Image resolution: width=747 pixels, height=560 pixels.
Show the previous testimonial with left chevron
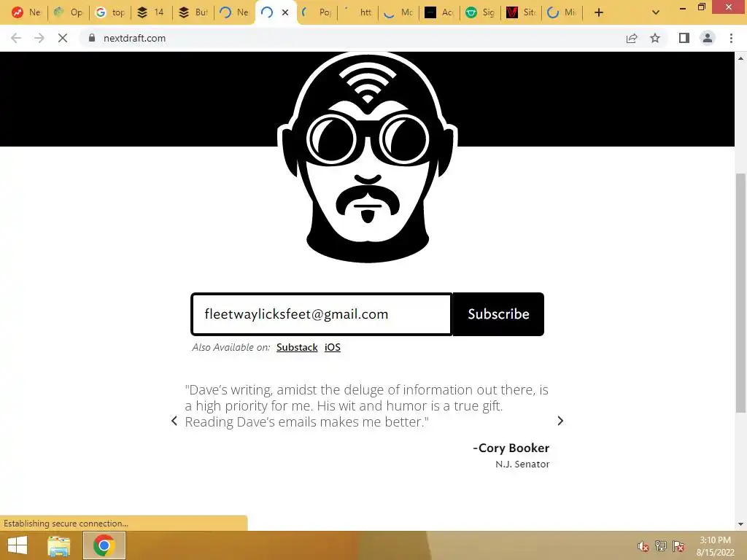[x=174, y=421]
